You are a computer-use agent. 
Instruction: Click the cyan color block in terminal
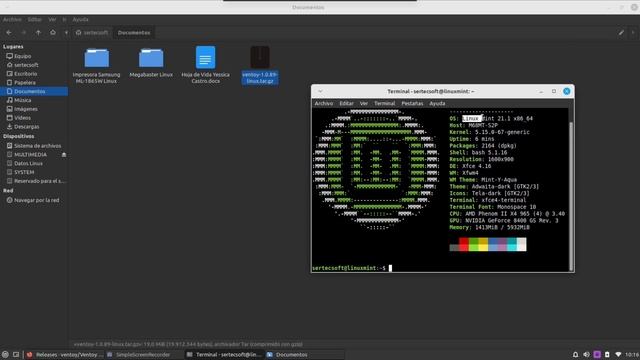(x=512, y=244)
